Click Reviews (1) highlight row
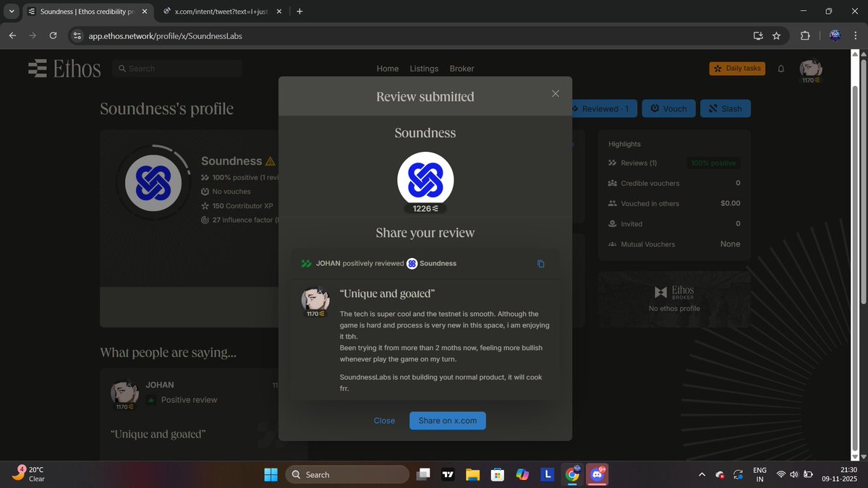Viewport: 868px width, 488px height. point(674,163)
